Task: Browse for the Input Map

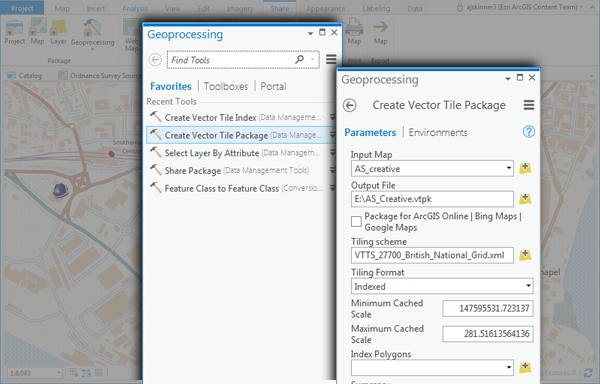Action: [x=525, y=168]
